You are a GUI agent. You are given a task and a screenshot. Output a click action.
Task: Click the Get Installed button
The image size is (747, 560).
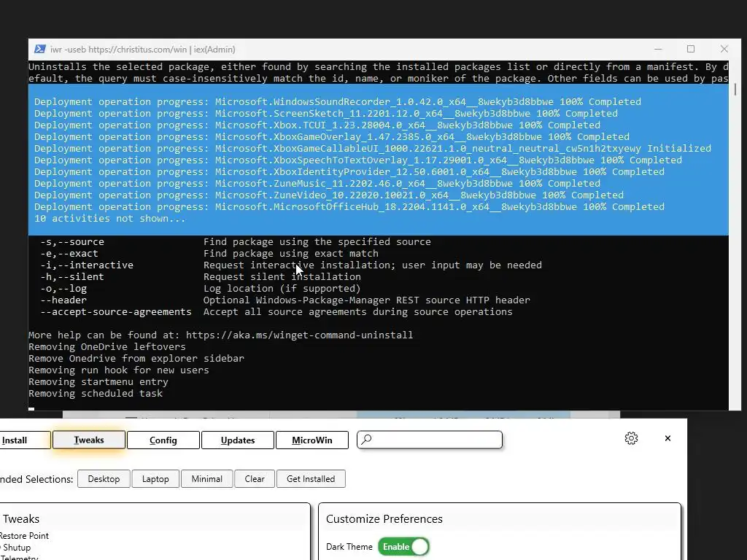311,478
